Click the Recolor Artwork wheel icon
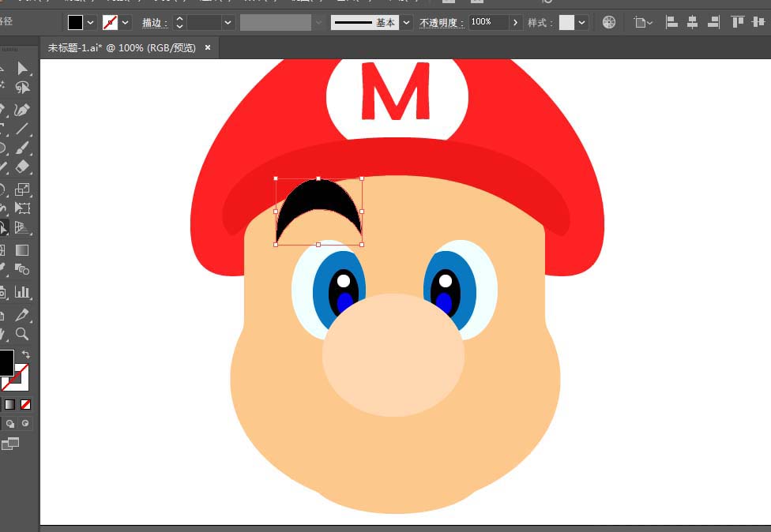Screen dimensions: 771x532 click(x=609, y=22)
